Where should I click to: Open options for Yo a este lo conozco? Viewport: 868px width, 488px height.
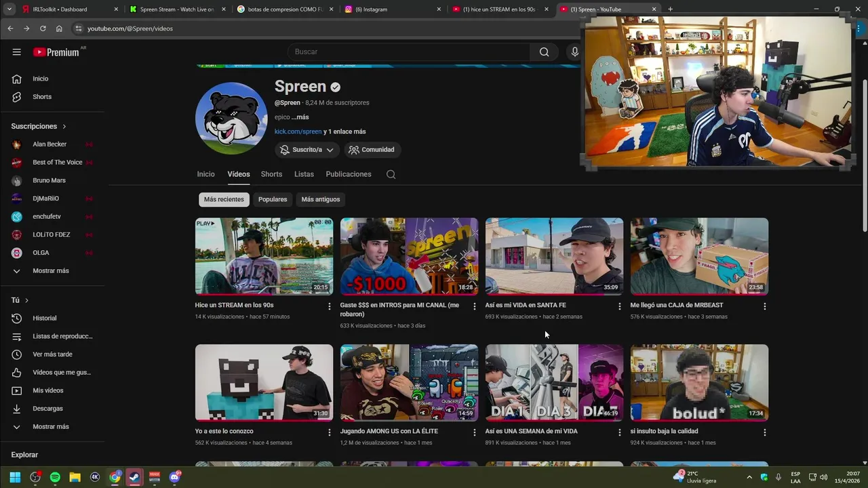click(x=330, y=432)
